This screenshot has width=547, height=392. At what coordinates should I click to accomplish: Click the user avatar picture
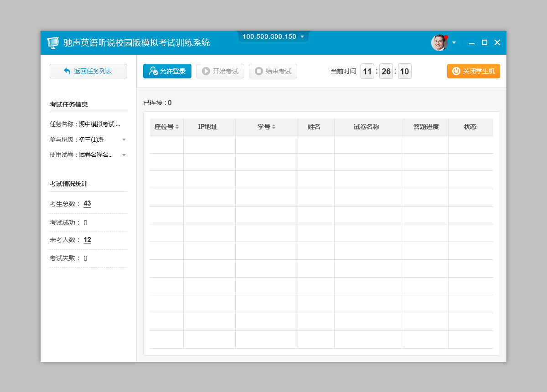[x=439, y=43]
